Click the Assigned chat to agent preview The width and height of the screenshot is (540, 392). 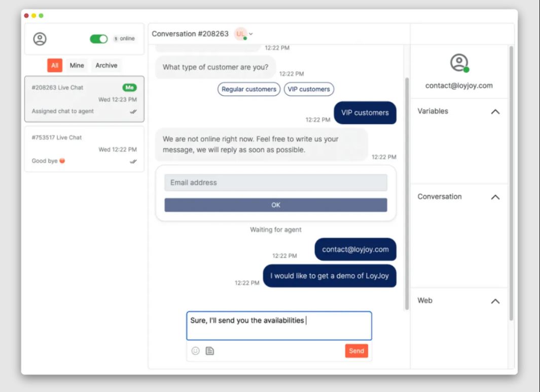pyautogui.click(x=63, y=111)
